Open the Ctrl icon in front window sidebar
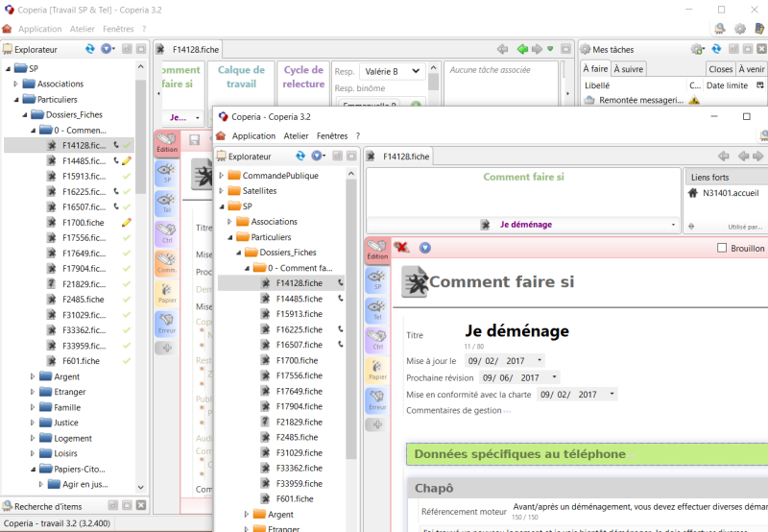 point(377,340)
